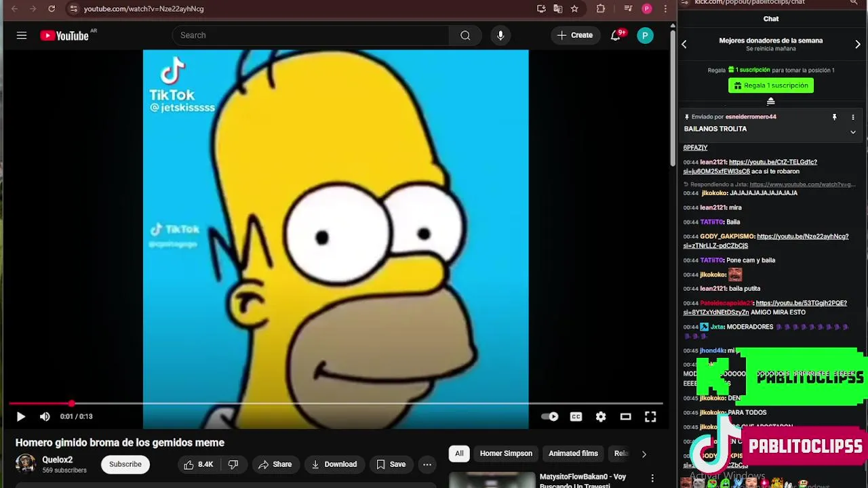Open the more actions ellipsis under video
The image size is (868, 488).
click(x=427, y=464)
